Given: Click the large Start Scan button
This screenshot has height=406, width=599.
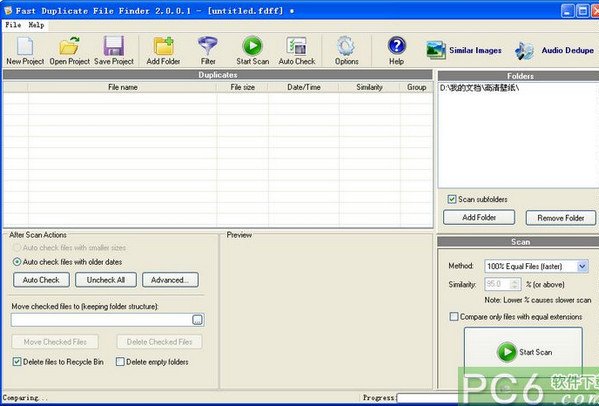Looking at the screenshot, I should coord(523,351).
